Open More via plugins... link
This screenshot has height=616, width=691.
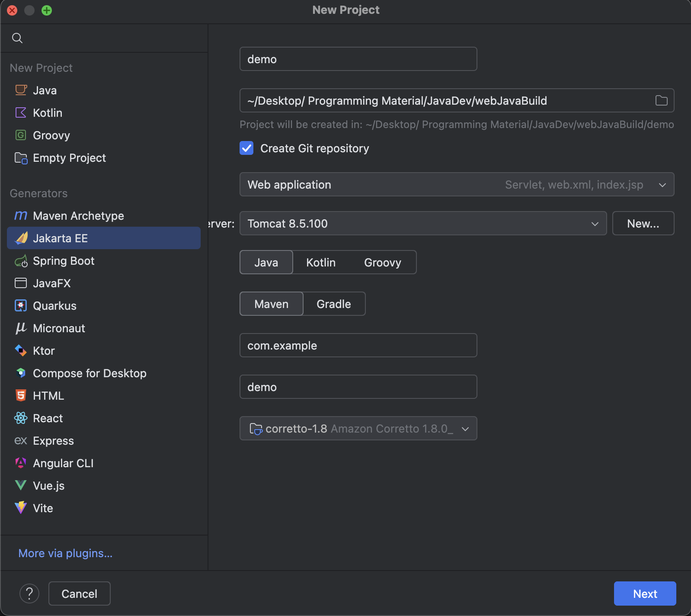point(65,553)
